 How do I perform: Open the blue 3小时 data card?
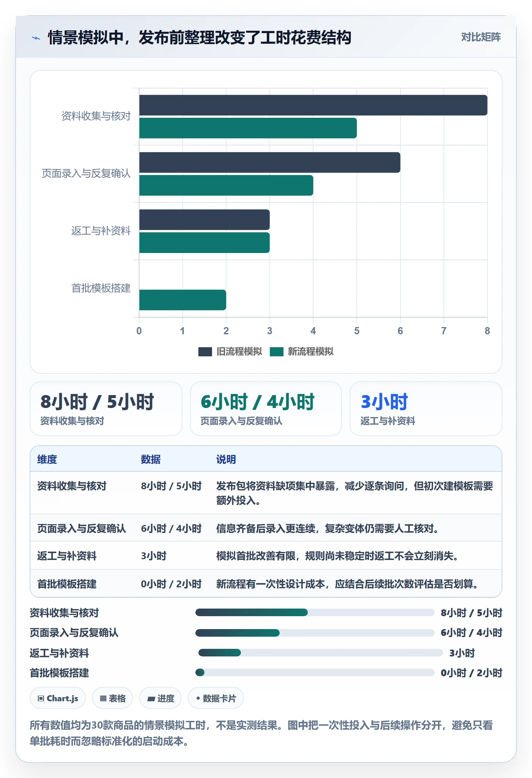click(x=426, y=409)
